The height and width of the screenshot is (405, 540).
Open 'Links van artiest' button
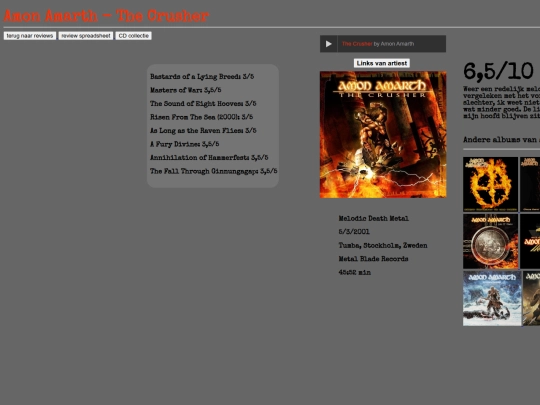point(382,63)
